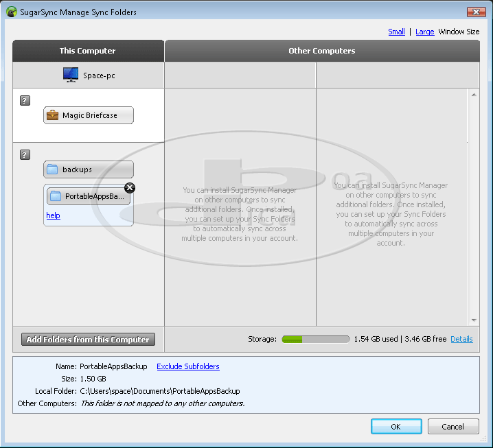Click the help icon beside Magic Briefcase
This screenshot has height=448, width=493.
pos(25,101)
